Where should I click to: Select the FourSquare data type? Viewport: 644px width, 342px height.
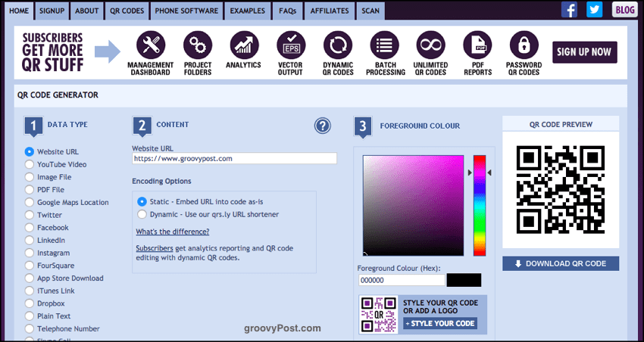29,266
